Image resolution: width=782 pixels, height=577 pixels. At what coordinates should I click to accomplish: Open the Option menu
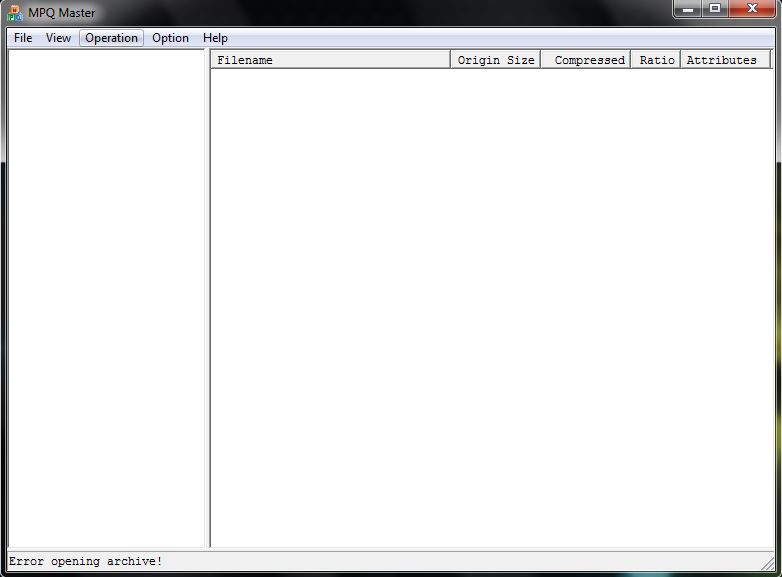[170, 38]
